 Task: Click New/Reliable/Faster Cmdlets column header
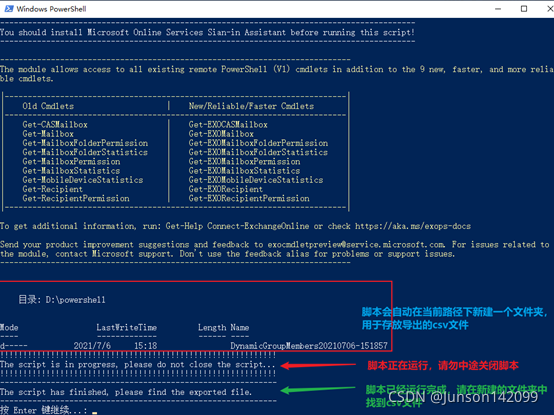[251, 106]
